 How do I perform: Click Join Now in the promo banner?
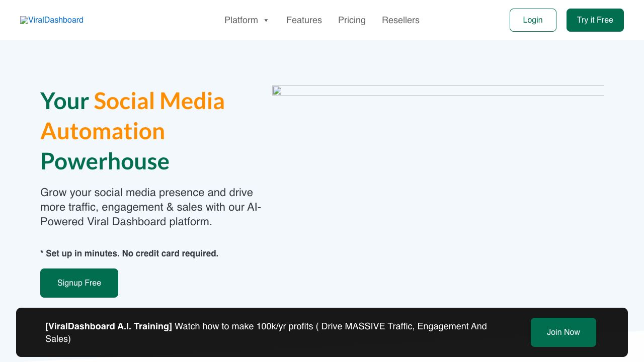click(563, 332)
